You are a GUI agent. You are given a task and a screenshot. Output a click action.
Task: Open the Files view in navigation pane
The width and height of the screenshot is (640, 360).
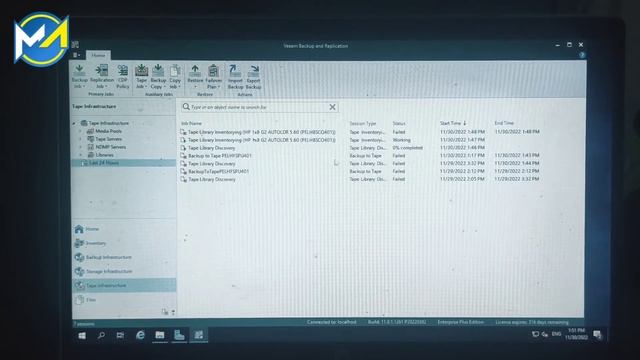[x=124, y=300]
